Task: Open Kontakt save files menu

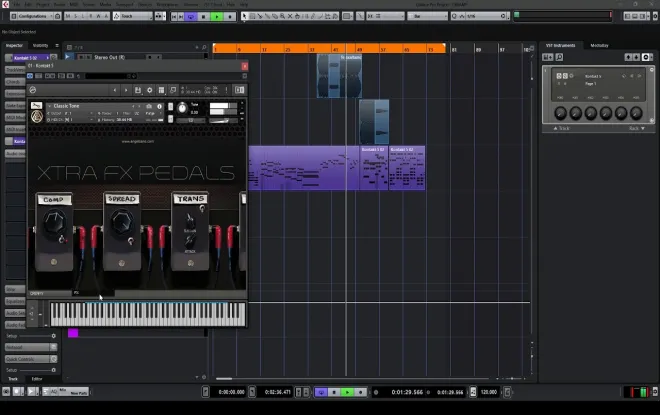Action: (138, 90)
